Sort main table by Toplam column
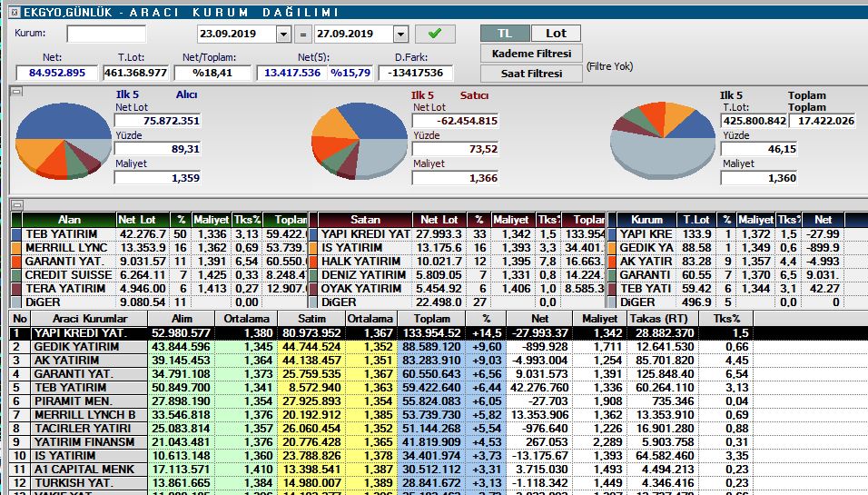Image resolution: width=868 pixels, height=495 pixels. coord(432,319)
